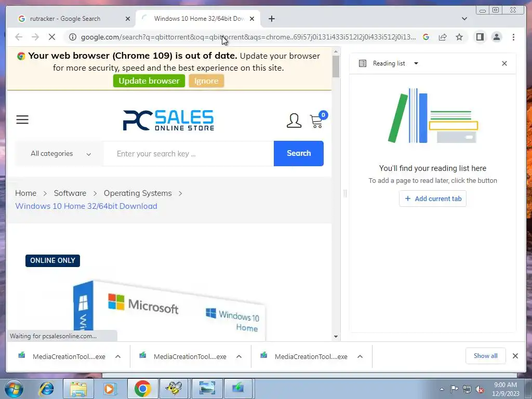Stop loading the page with the X button

[x=52, y=37]
